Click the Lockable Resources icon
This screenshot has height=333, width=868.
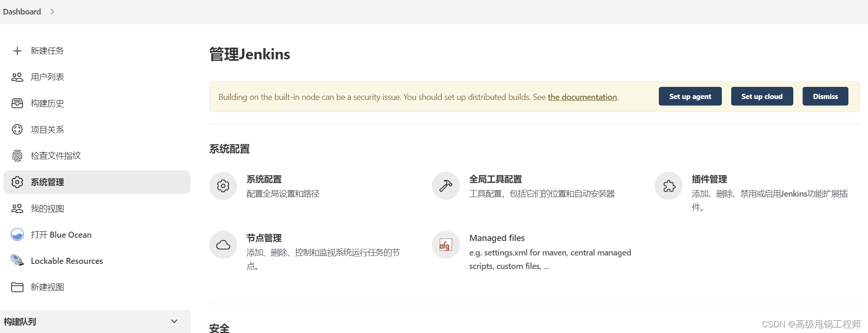pos(17,261)
